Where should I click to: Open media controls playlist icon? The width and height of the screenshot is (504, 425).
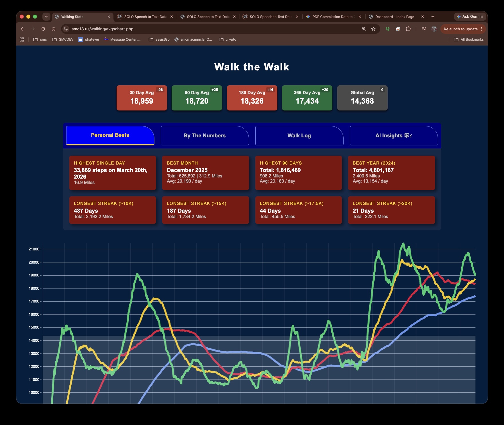click(x=424, y=29)
